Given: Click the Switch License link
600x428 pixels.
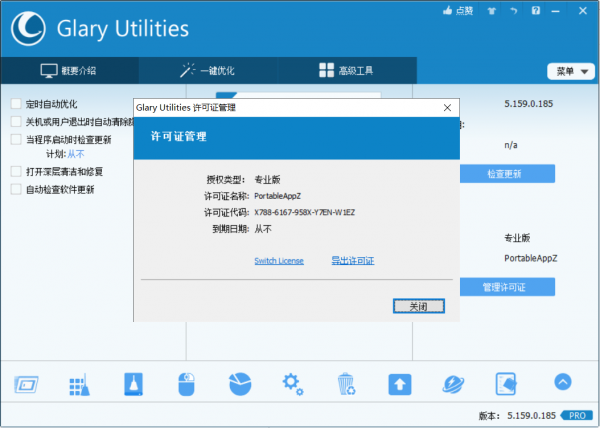Looking at the screenshot, I should [279, 261].
